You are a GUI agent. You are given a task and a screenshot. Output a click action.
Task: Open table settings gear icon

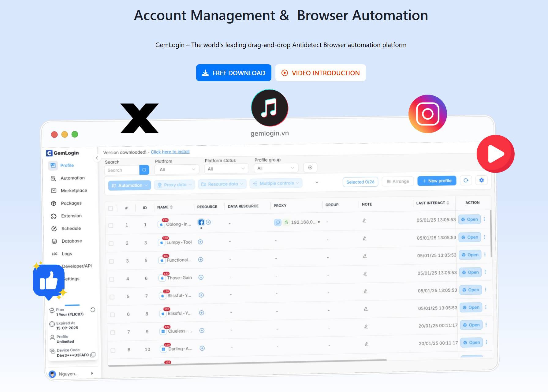[481, 180]
